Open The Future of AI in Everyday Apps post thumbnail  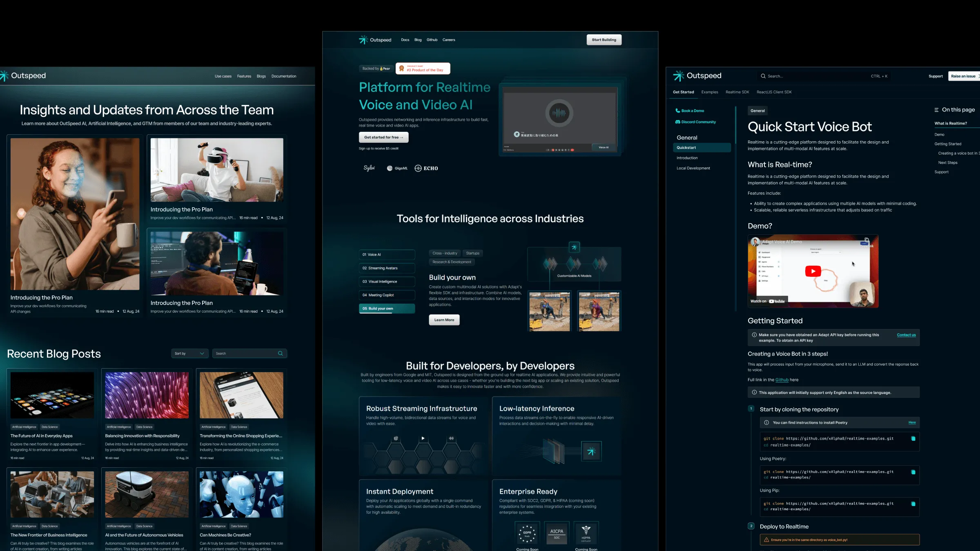(52, 395)
